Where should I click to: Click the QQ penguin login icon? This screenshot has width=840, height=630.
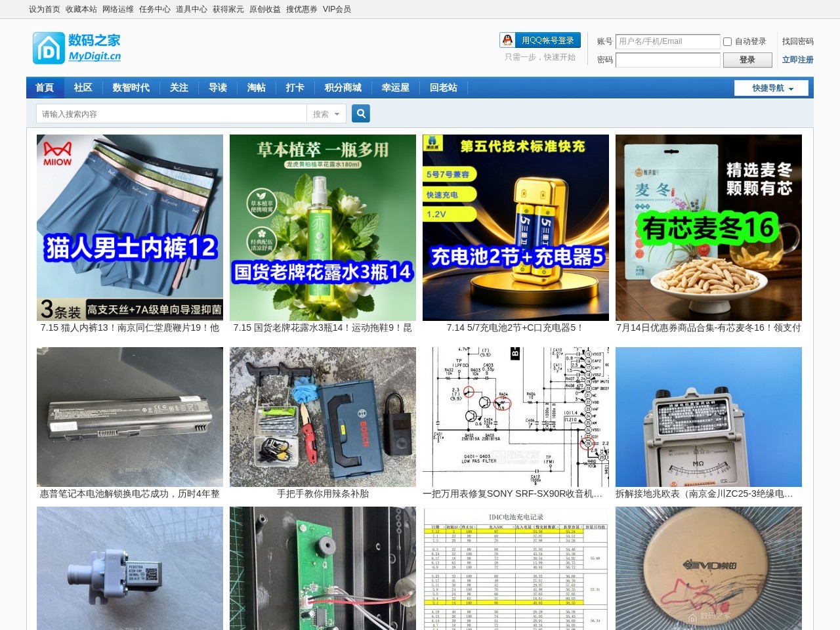point(507,40)
